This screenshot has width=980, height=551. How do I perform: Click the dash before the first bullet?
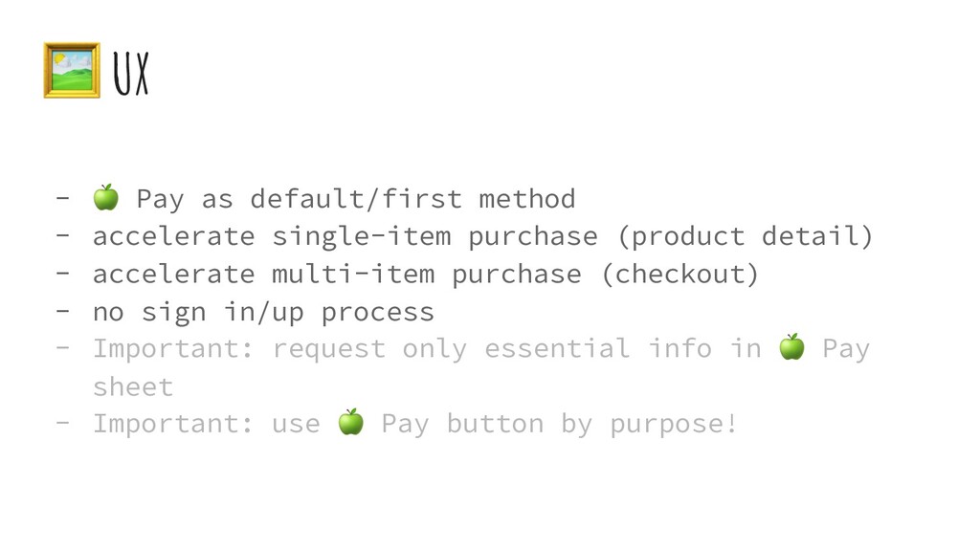[62, 199]
